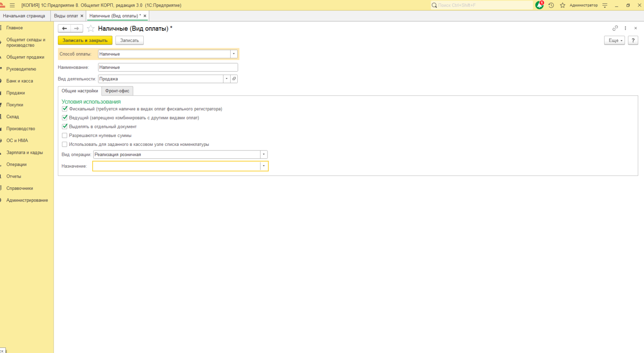Close the form with the X icon
Screen dimensions: 644x353
[x=636, y=28]
